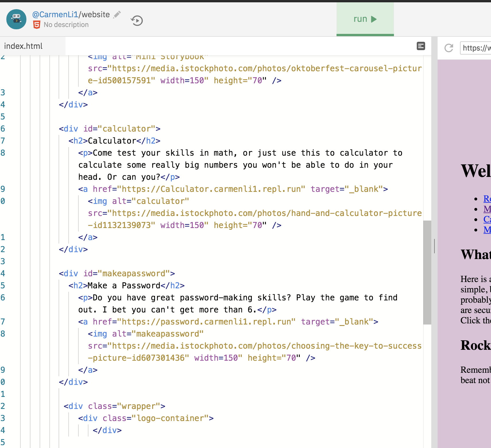
Task: Click the 'Do you have great password-making' paragraph
Action: 238,304
